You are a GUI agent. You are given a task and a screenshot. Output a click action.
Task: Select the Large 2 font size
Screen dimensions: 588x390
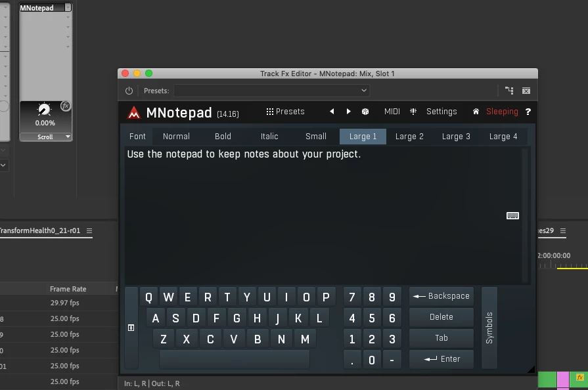click(409, 137)
